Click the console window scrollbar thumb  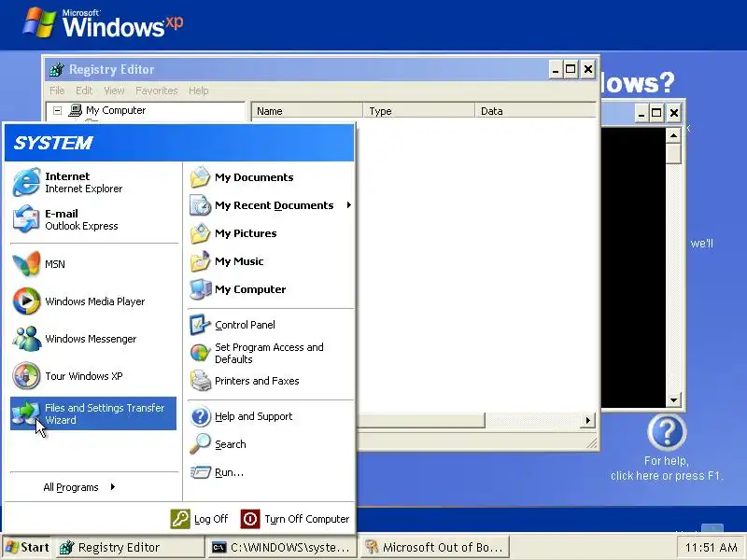tap(673, 154)
